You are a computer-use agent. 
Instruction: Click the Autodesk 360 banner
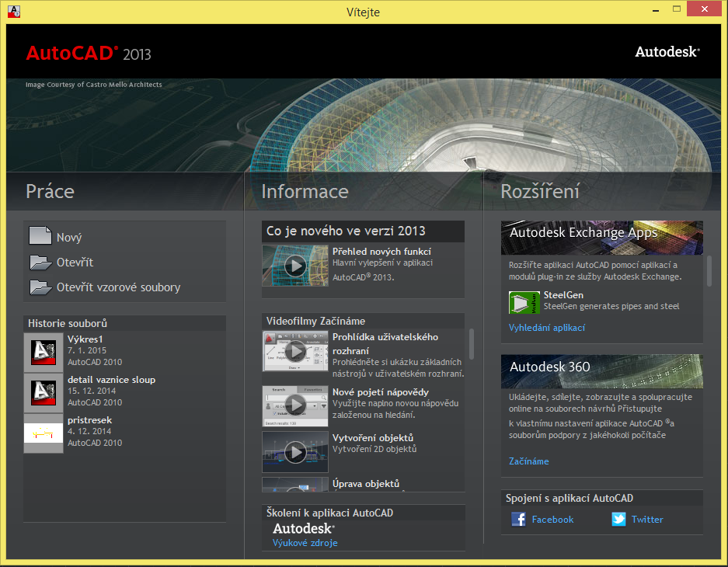click(601, 371)
